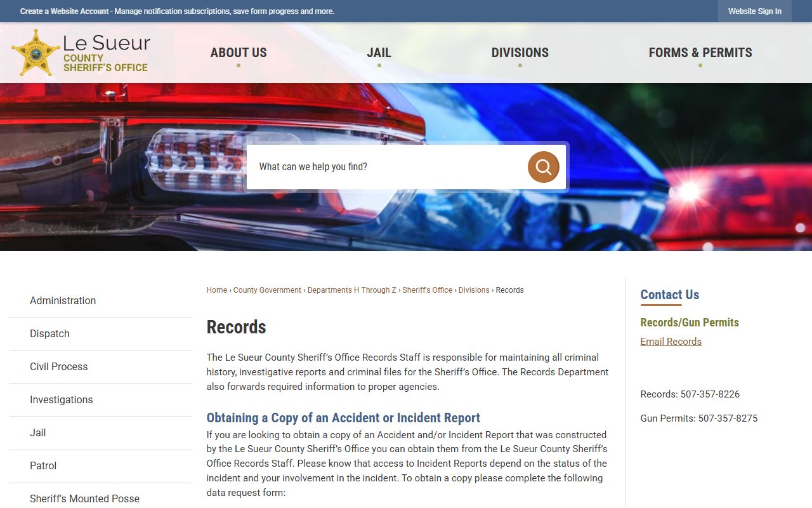Click the search magnifier button

tap(543, 167)
